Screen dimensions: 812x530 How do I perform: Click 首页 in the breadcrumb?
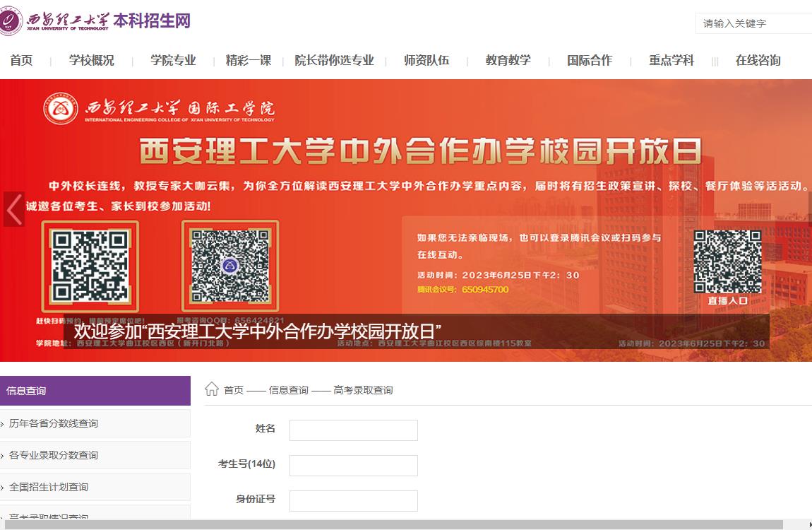pos(234,390)
